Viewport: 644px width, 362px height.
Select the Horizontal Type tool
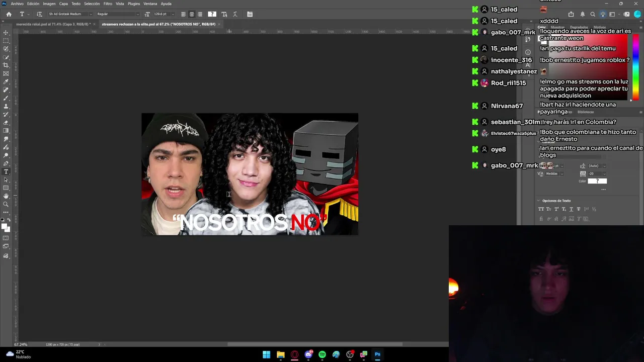6,171
